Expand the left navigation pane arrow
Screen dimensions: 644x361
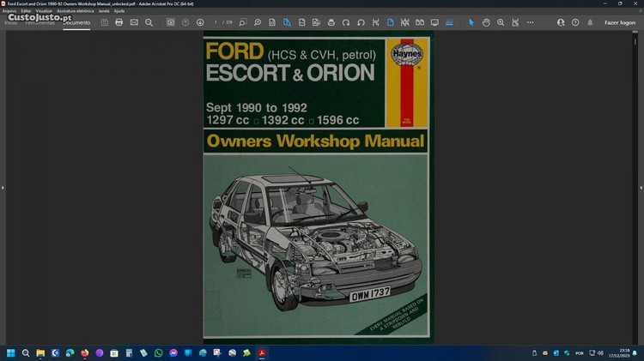click(x=3, y=188)
